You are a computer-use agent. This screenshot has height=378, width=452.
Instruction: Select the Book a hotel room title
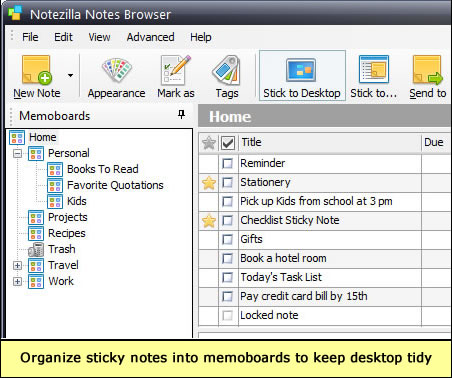283,258
